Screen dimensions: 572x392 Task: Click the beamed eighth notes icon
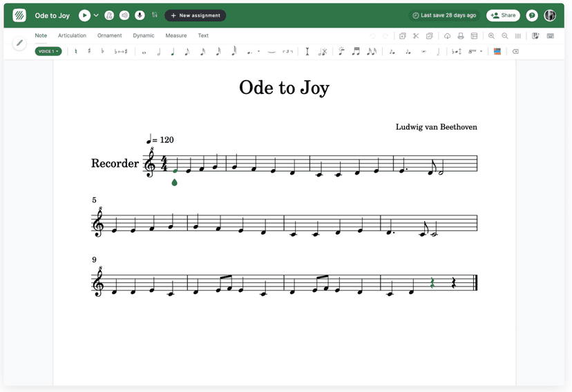356,51
